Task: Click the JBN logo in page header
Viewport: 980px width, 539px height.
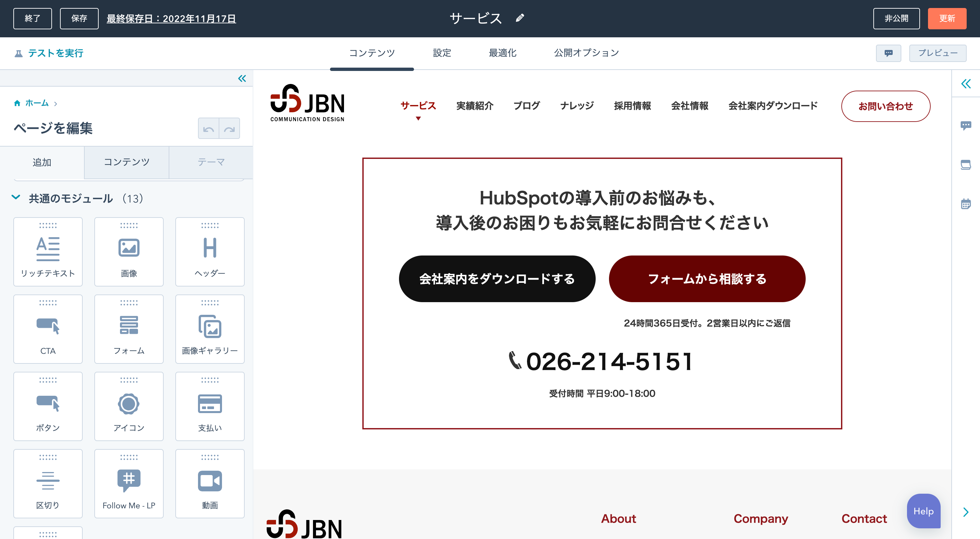Action: click(x=307, y=103)
